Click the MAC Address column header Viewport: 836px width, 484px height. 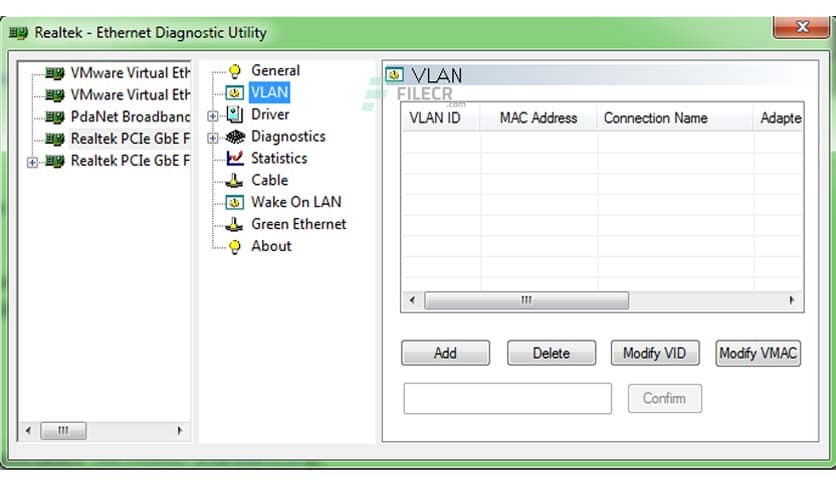pyautogui.click(x=538, y=118)
